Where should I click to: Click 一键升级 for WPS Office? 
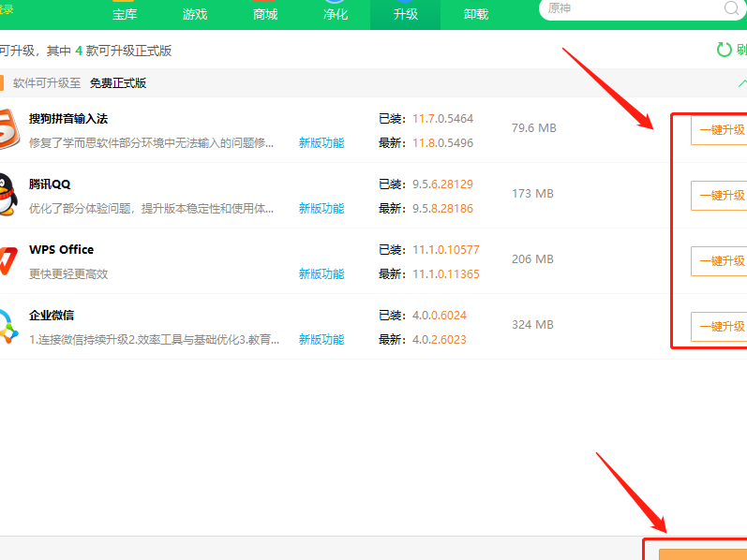[720, 261]
